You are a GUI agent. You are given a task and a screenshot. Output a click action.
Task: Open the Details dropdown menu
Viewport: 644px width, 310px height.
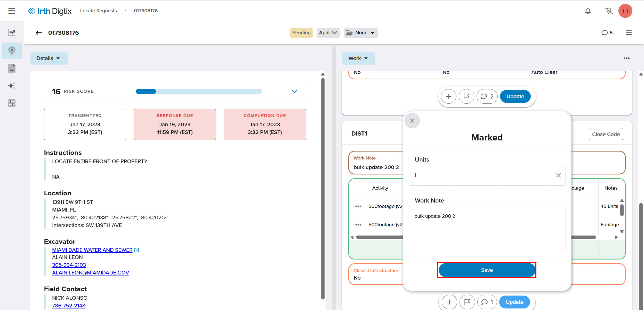(x=49, y=58)
